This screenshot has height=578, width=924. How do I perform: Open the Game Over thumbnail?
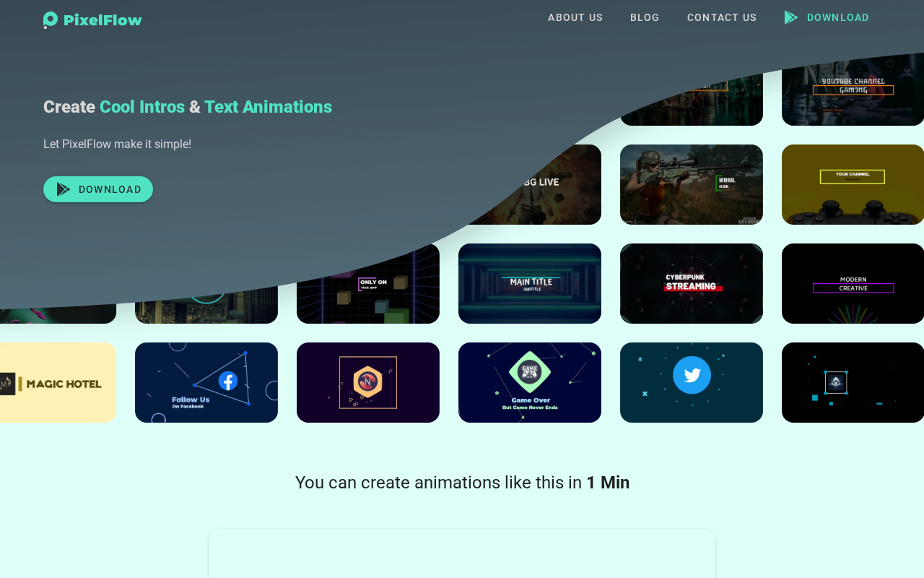tap(530, 382)
